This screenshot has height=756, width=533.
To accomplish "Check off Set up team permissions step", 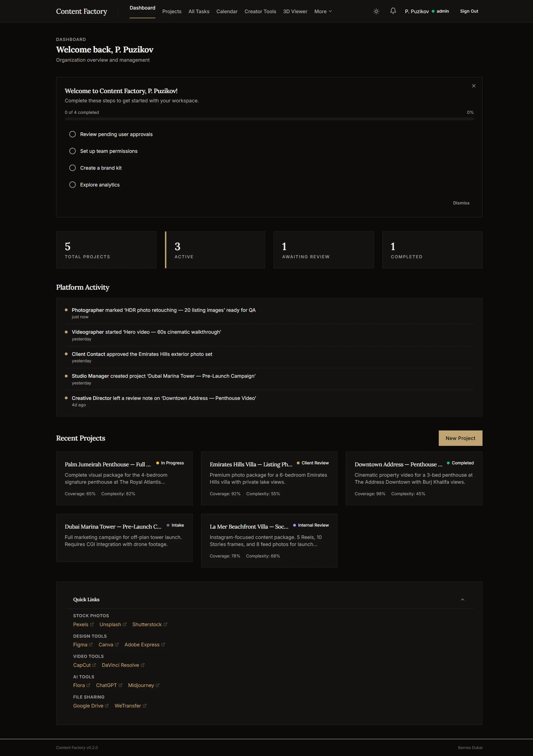I will (72, 151).
